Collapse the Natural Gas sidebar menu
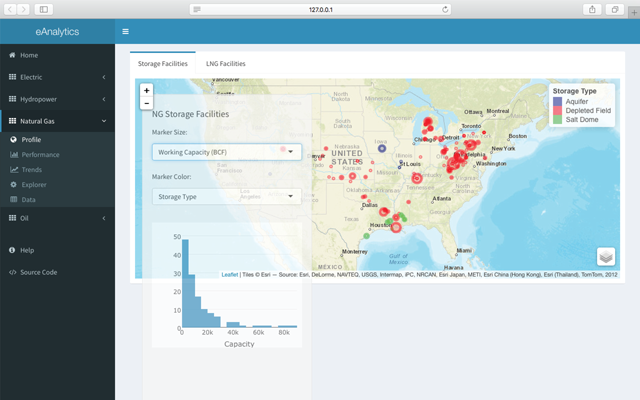The width and height of the screenshot is (640, 400). (x=57, y=121)
